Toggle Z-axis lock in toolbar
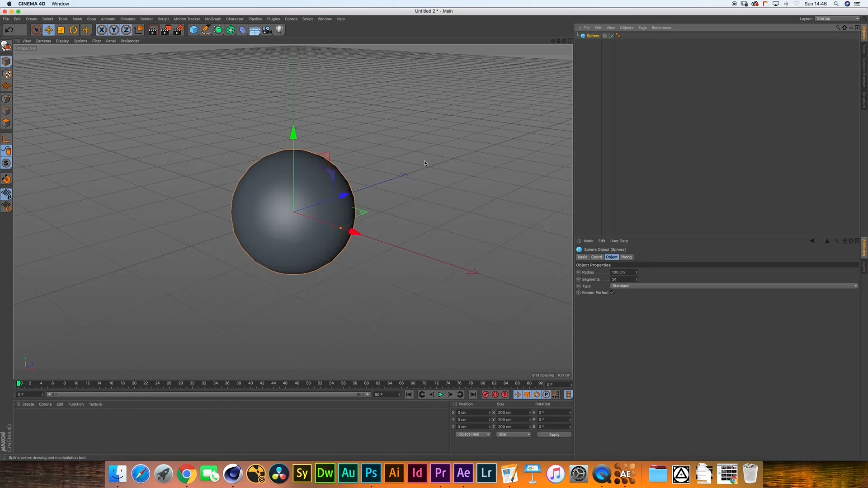Image resolution: width=868 pixels, height=488 pixels. point(126,30)
